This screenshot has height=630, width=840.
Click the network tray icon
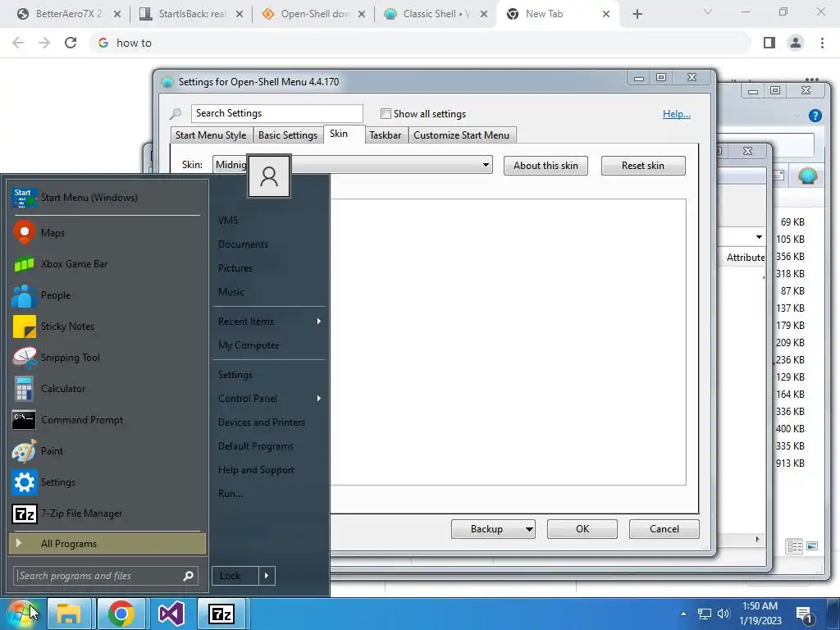tap(704, 614)
